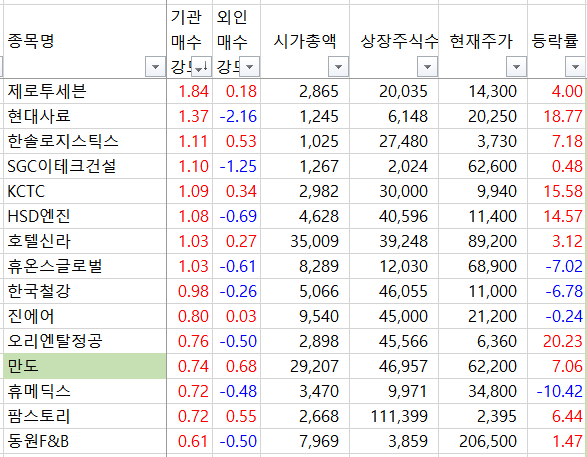Open the 등락률 column filter dropdown

[575, 67]
